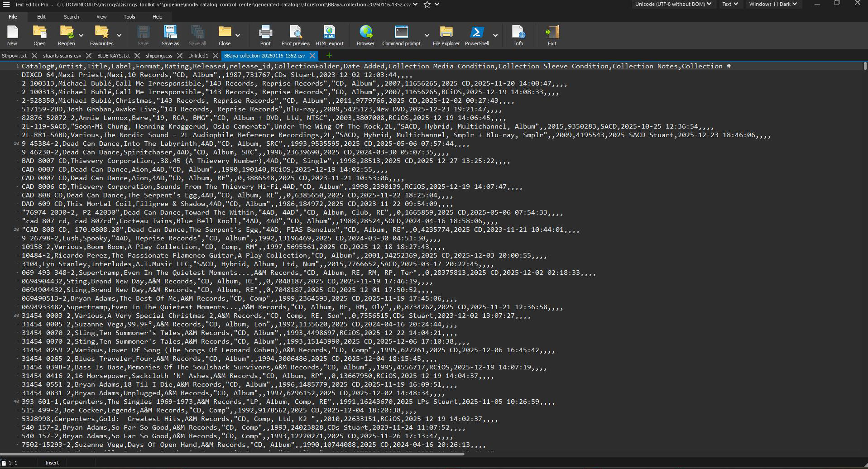Open the View menu
Viewport: 868px width, 469px height.
pyautogui.click(x=101, y=17)
